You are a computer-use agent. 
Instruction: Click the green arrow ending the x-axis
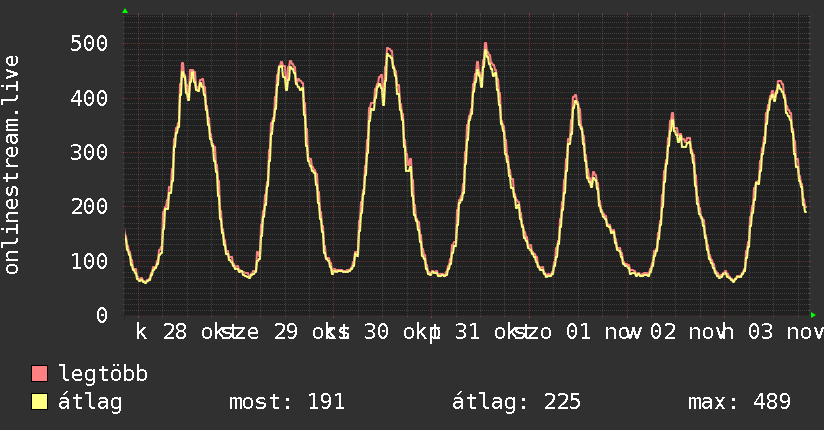point(813,315)
